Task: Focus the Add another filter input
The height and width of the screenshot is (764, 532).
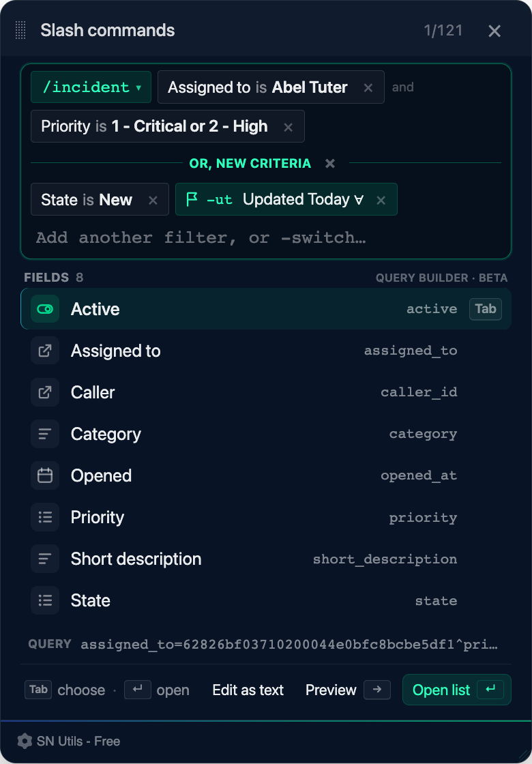Action: click(266, 238)
